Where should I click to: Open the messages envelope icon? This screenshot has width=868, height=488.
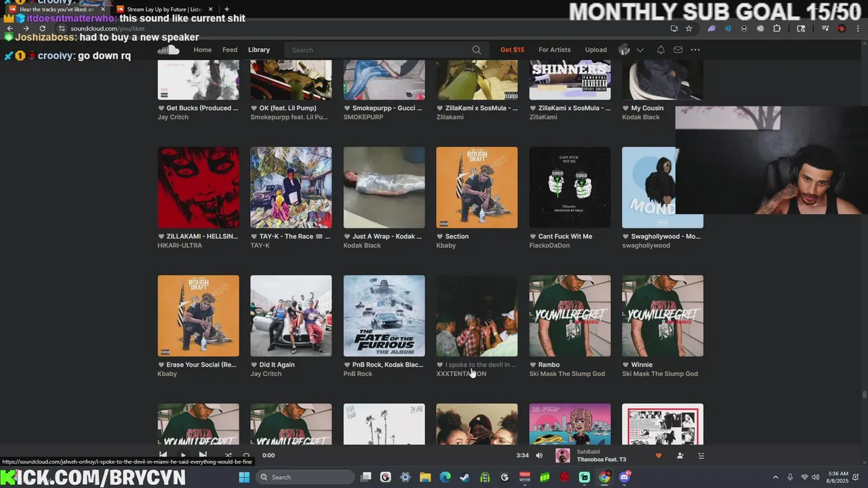tap(678, 49)
